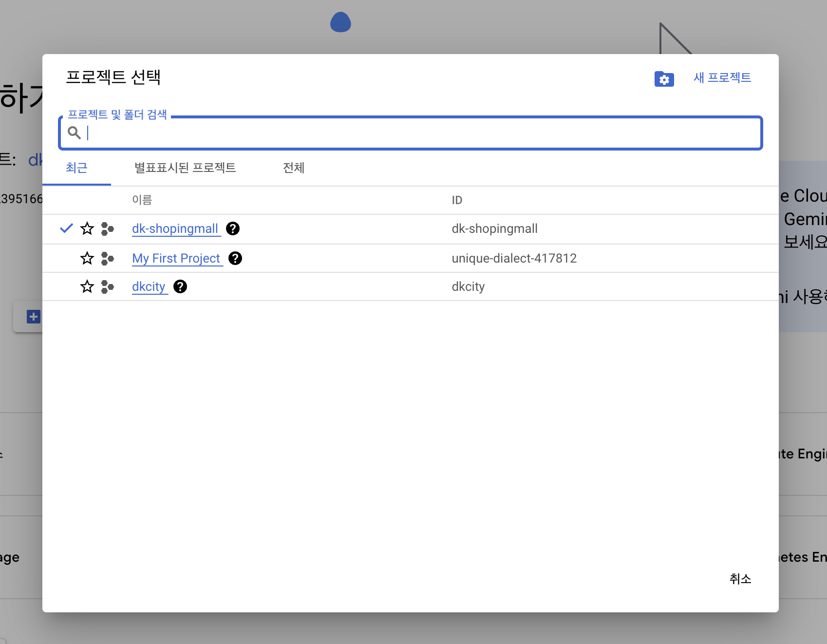This screenshot has width=827, height=644.
Task: Star the dk-shopingmall project
Action: tap(87, 228)
